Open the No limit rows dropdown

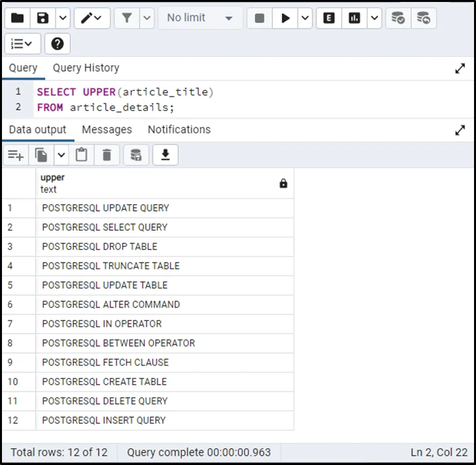point(199,18)
